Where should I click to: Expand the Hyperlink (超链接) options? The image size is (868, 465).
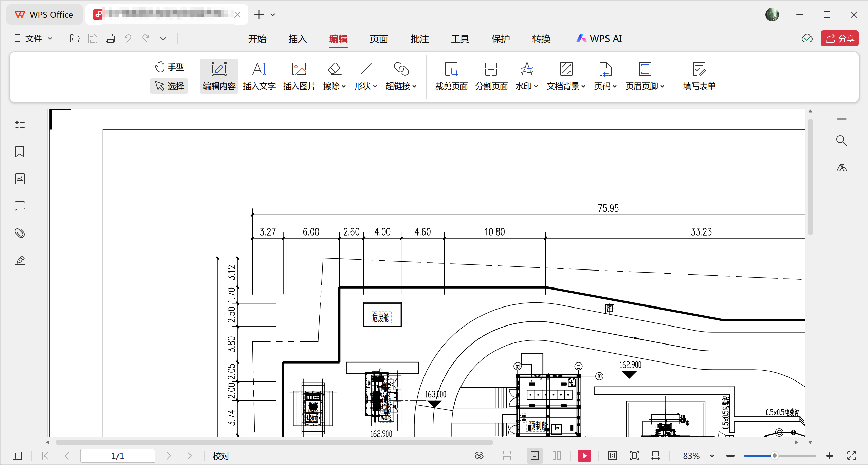(x=401, y=76)
